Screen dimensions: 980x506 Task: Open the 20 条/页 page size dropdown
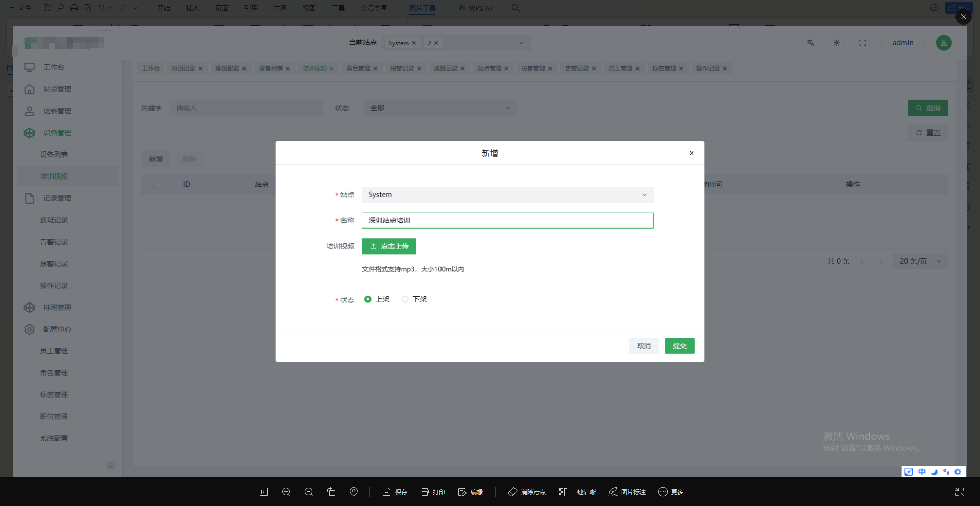pyautogui.click(x=920, y=261)
